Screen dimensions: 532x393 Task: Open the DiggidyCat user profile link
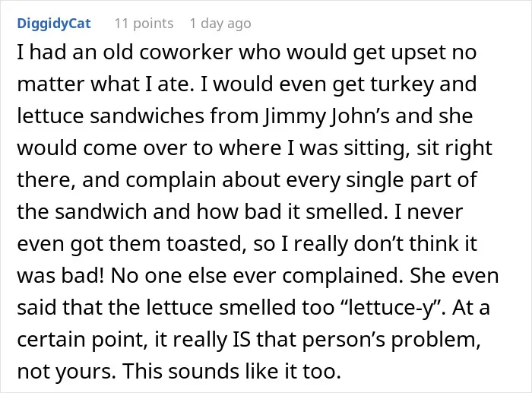54,24
